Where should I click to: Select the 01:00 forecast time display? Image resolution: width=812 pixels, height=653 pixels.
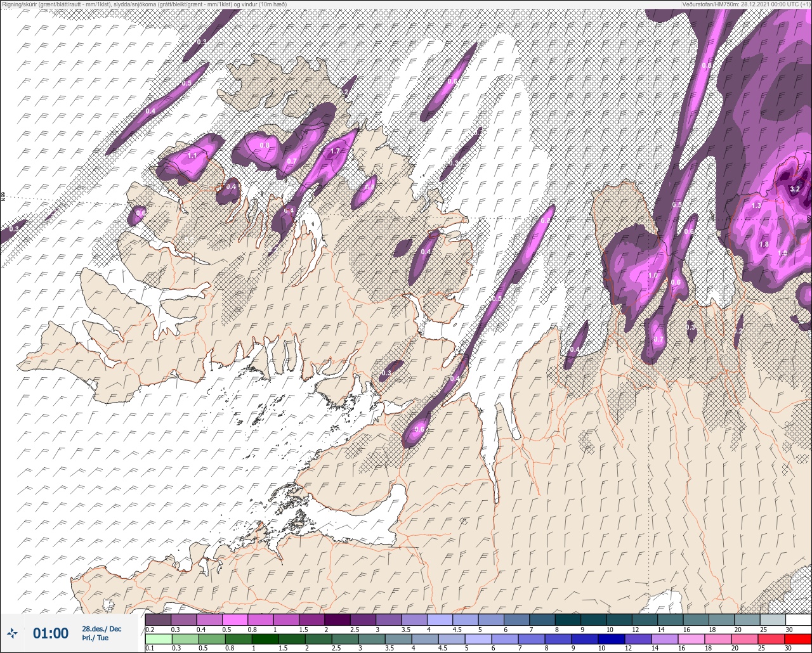click(x=51, y=633)
